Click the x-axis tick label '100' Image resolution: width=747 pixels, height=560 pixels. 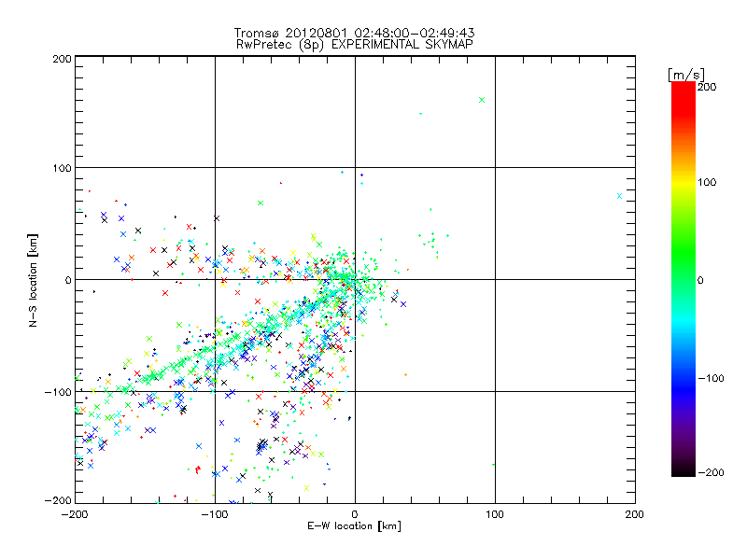[x=495, y=514]
